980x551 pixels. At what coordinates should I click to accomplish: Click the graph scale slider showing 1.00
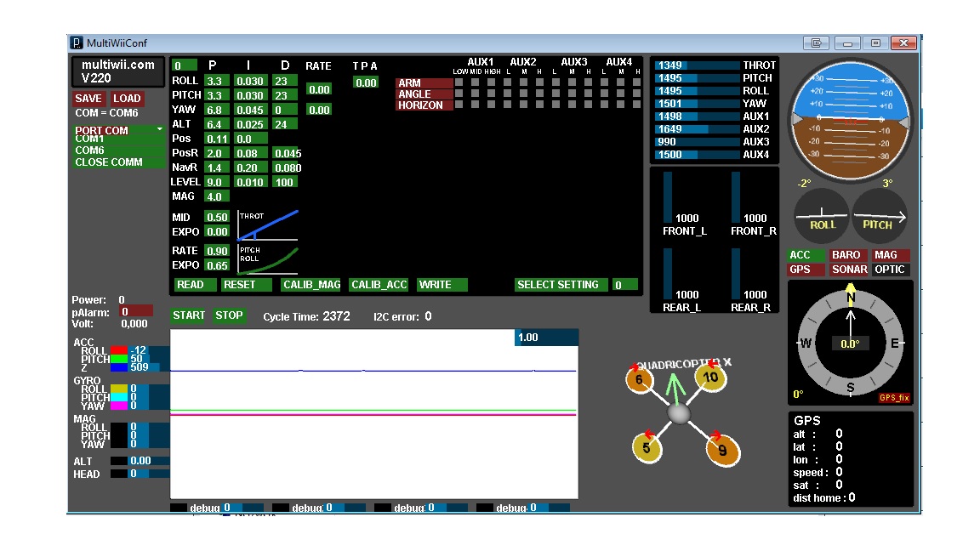click(546, 338)
